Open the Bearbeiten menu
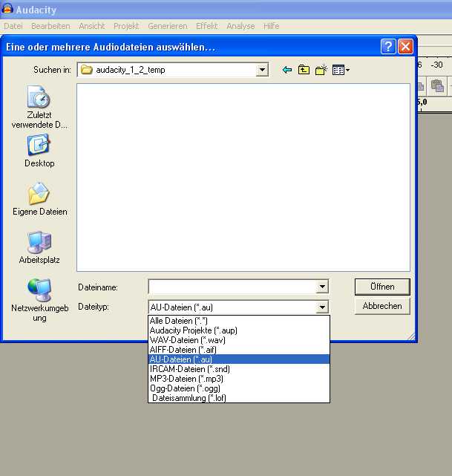The height and width of the screenshot is (476, 452). [x=50, y=26]
